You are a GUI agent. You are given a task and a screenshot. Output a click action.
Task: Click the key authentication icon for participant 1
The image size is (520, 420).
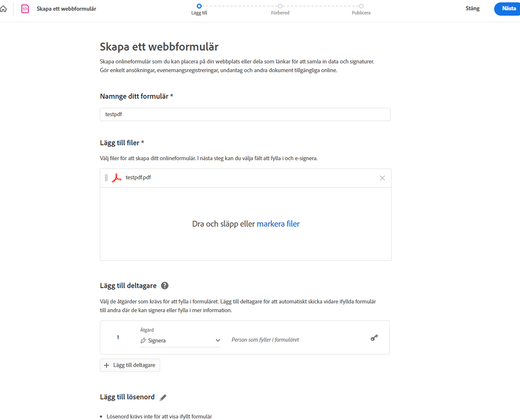tap(374, 338)
